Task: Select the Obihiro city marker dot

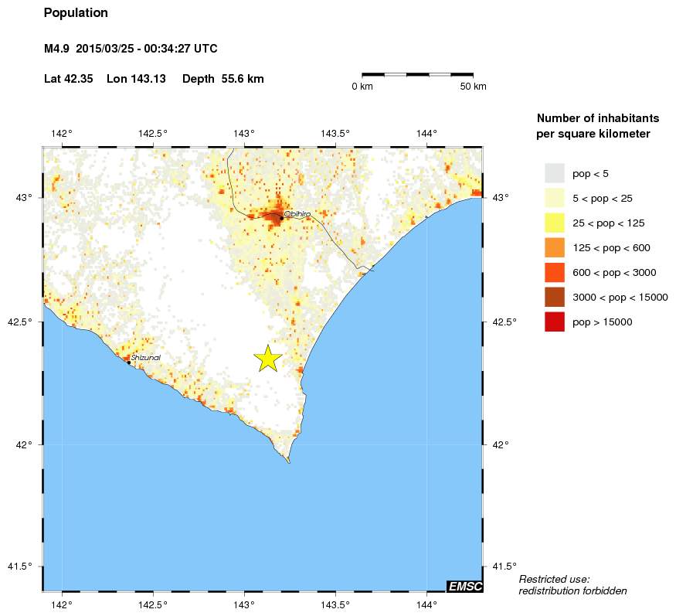Action: coord(280,217)
